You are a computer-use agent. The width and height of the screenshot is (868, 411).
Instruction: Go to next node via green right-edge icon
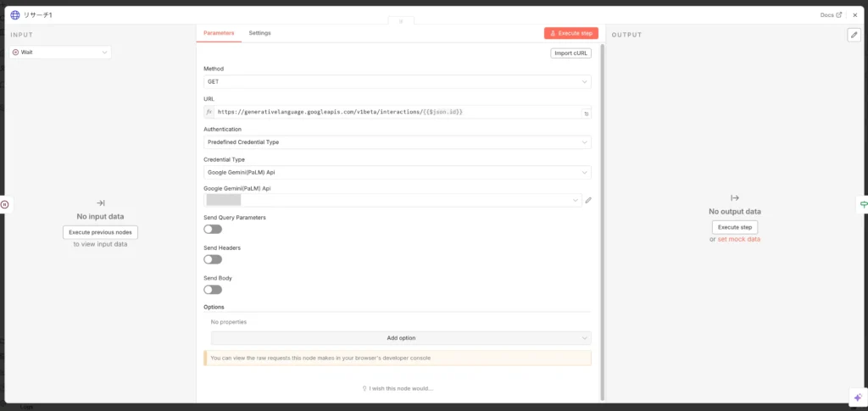864,204
